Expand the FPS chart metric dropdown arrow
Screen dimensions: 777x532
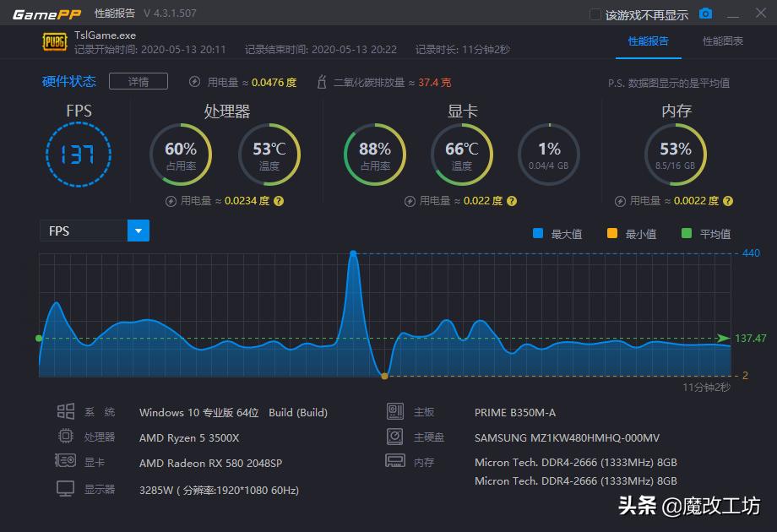click(139, 231)
